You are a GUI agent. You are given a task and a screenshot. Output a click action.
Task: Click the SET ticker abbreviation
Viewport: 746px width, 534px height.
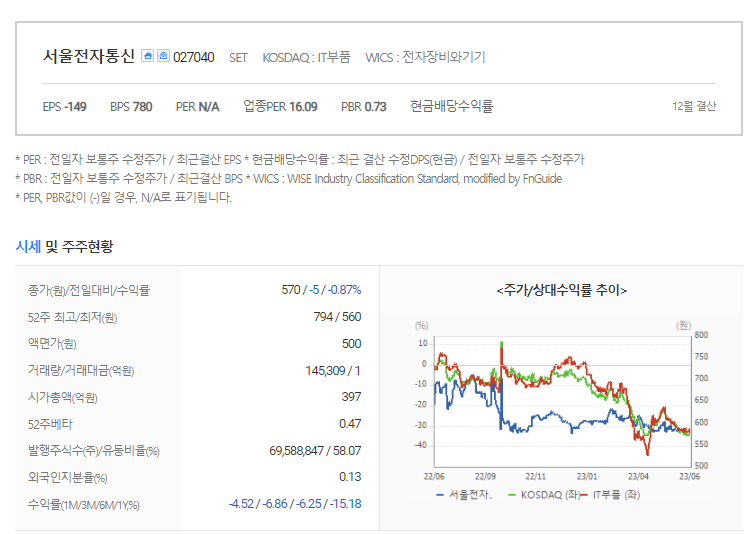238,58
